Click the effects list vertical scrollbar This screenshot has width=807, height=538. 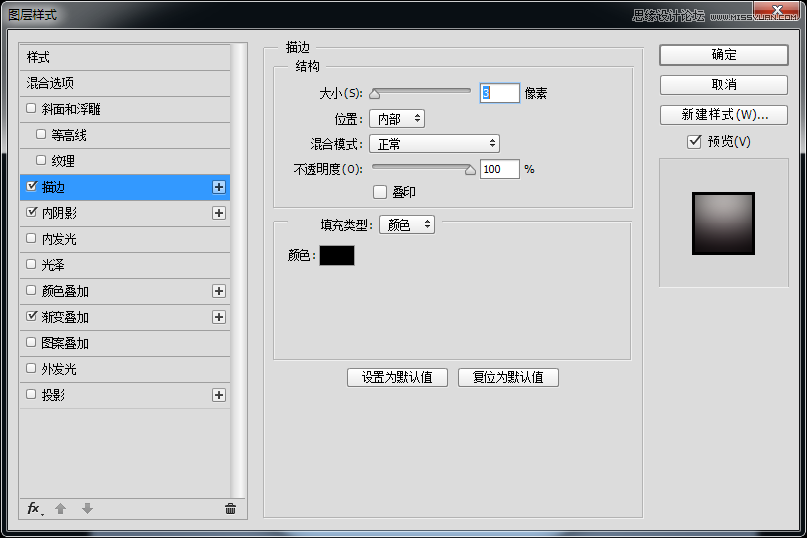[237, 270]
